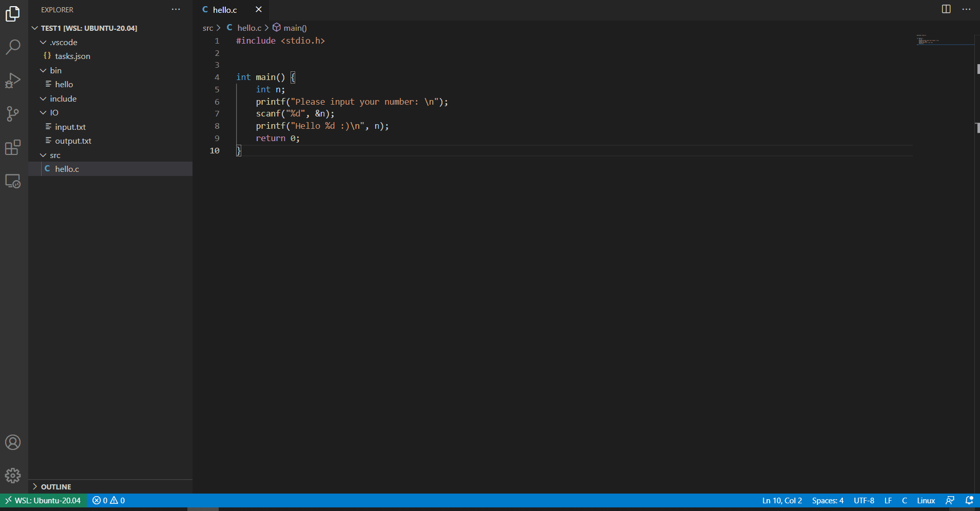The width and height of the screenshot is (980, 511).
Task: Click on the scanf call in code
Action: pyautogui.click(x=295, y=113)
